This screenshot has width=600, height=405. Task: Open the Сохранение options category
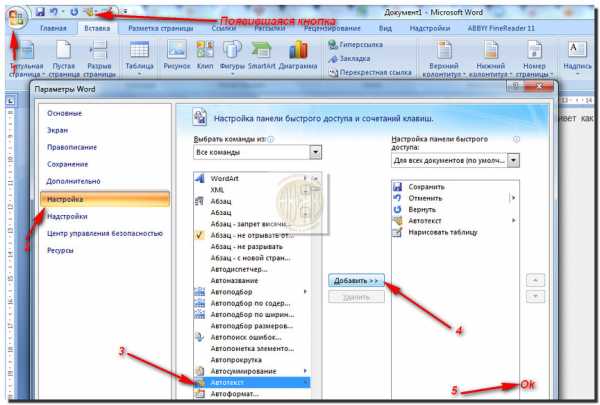[67, 164]
